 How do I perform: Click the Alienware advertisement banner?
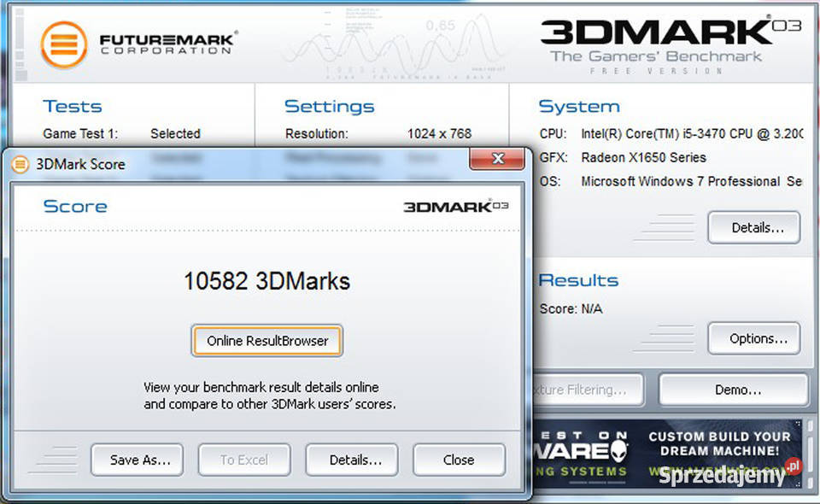[667, 454]
